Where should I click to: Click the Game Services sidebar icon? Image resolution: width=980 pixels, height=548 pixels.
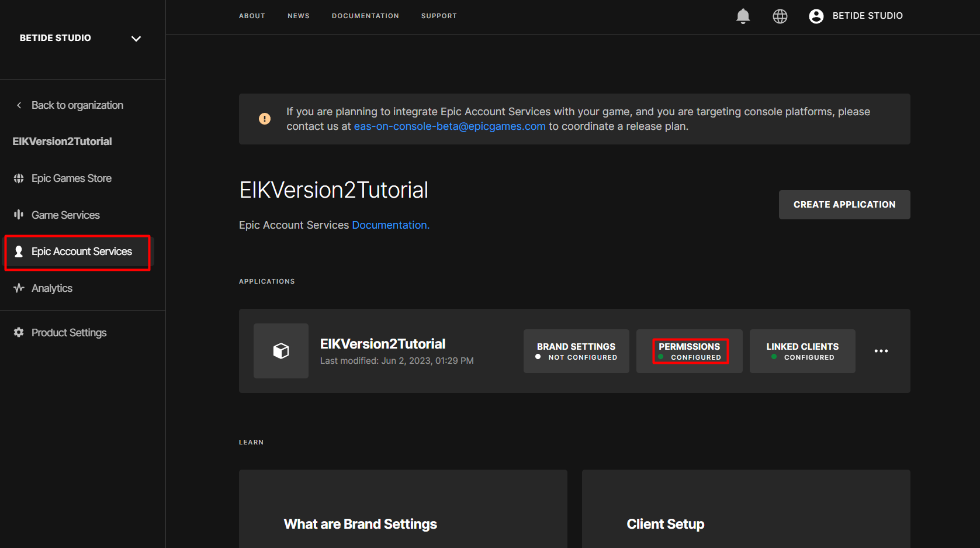pos(19,215)
